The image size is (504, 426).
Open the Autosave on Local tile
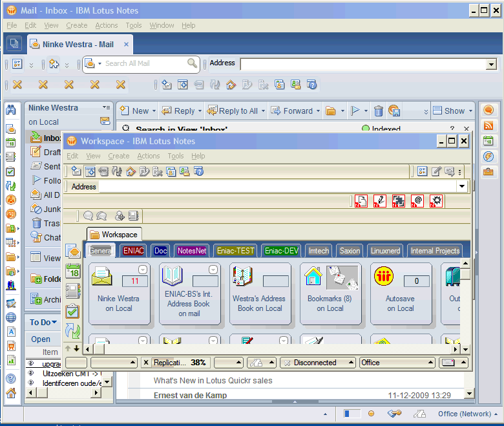(x=401, y=293)
